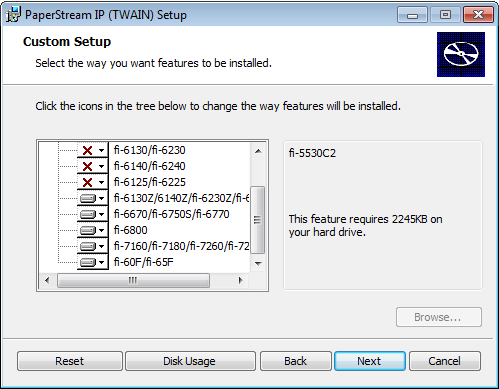Select the fi-6125/fi-6225 tree entry
This screenshot has width=499, height=389.
coord(149,182)
